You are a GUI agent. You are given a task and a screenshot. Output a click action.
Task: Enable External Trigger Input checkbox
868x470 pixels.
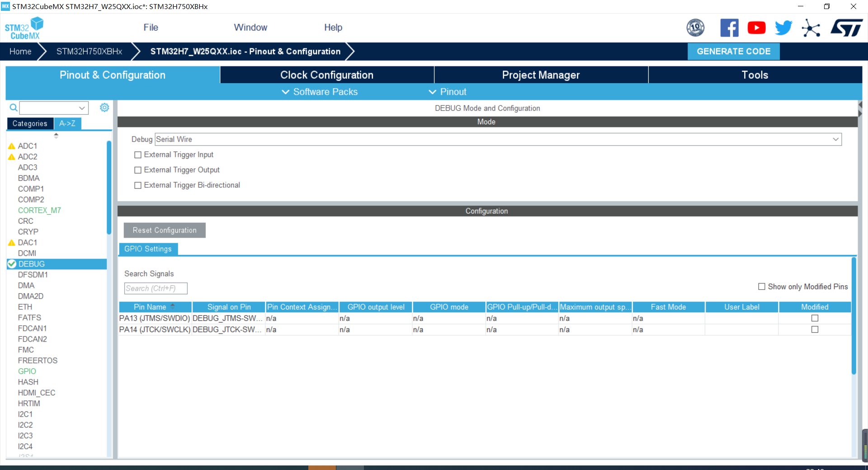(138, 155)
